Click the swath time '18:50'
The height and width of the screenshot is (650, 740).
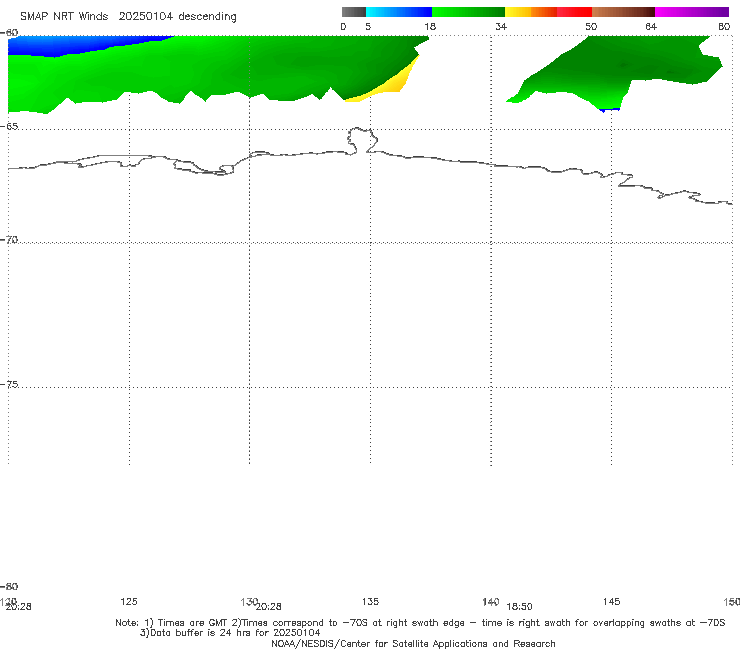click(x=520, y=607)
